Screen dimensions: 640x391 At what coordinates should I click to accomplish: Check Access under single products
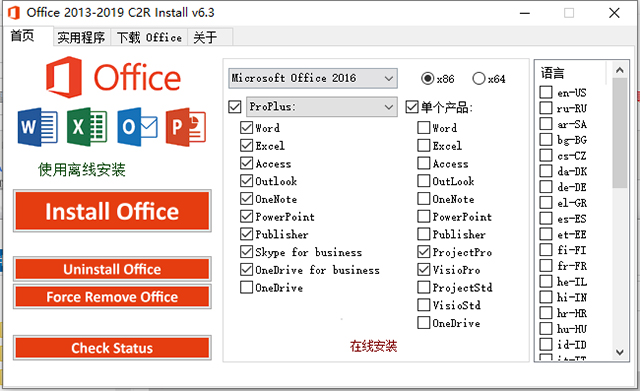point(424,163)
